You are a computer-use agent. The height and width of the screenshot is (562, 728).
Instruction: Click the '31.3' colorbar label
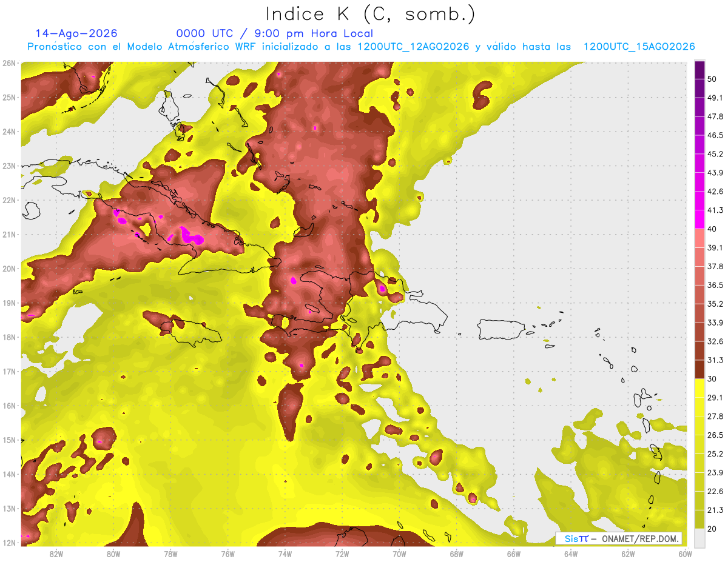(x=715, y=360)
